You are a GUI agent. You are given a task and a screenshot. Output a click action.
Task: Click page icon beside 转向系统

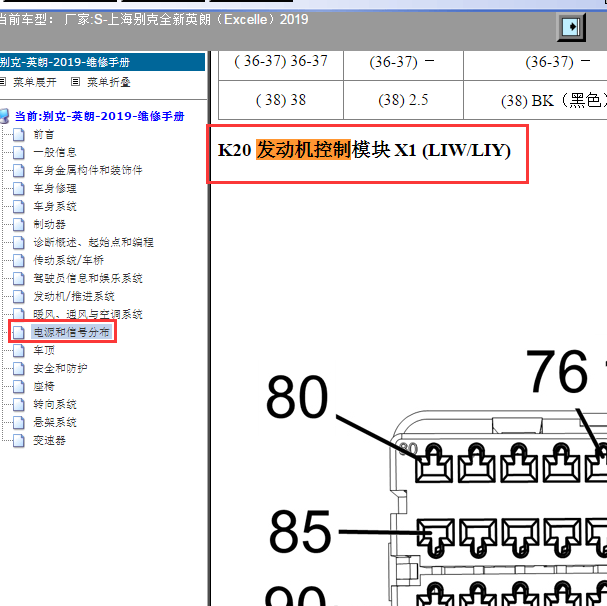18,405
